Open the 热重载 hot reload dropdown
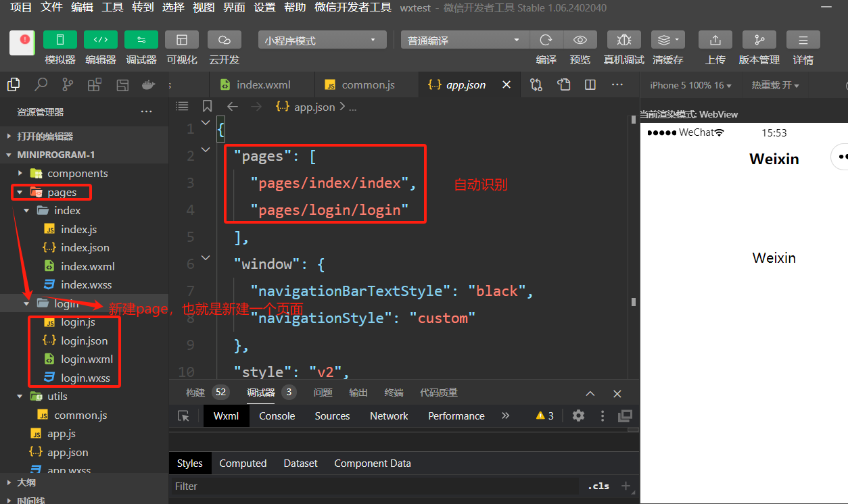Viewport: 848px width, 504px height. [x=775, y=85]
